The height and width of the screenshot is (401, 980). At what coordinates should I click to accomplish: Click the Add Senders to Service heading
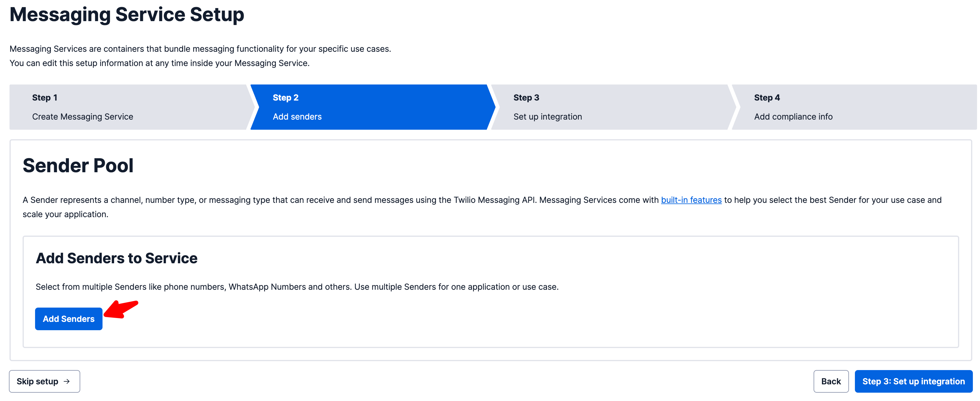tap(116, 258)
